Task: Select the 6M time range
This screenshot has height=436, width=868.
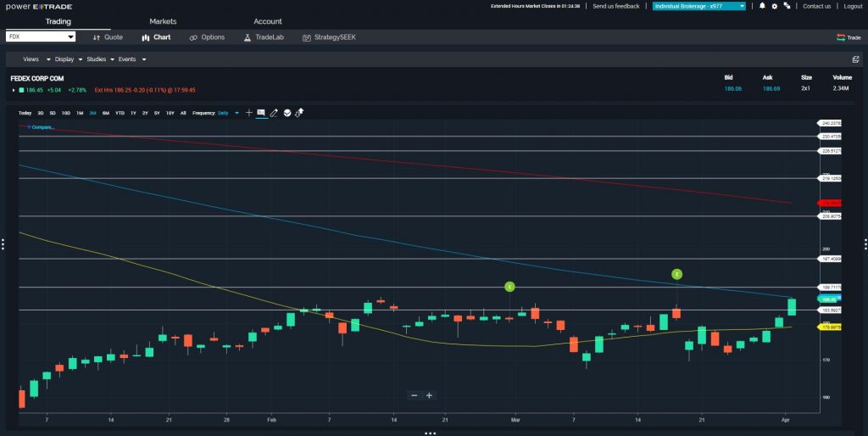Action: coord(106,113)
